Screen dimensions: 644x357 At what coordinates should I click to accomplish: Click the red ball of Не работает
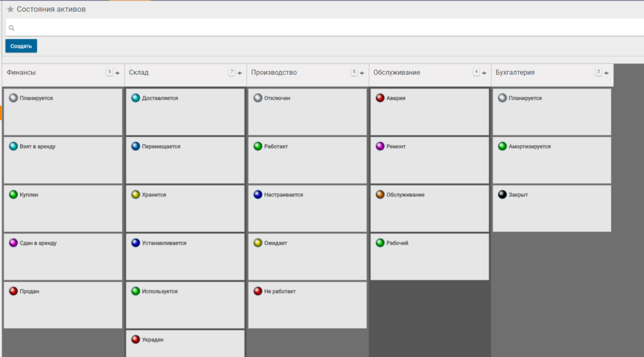[258, 291]
